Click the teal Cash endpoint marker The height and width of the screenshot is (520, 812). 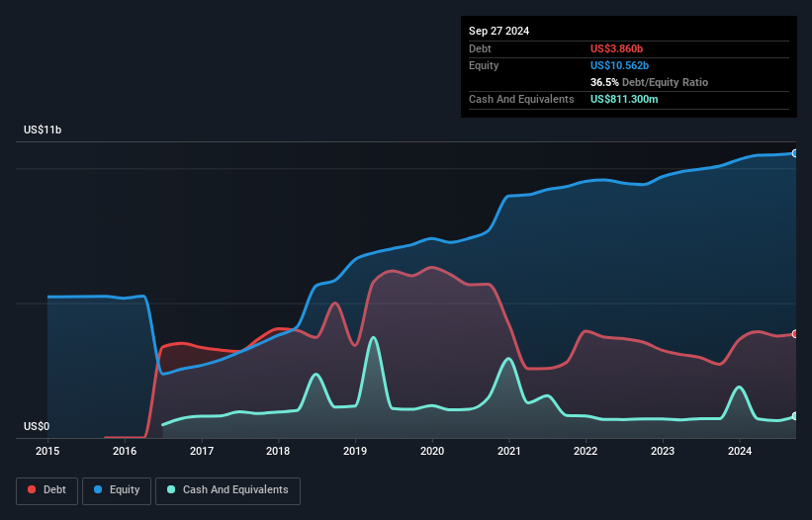[x=795, y=416]
